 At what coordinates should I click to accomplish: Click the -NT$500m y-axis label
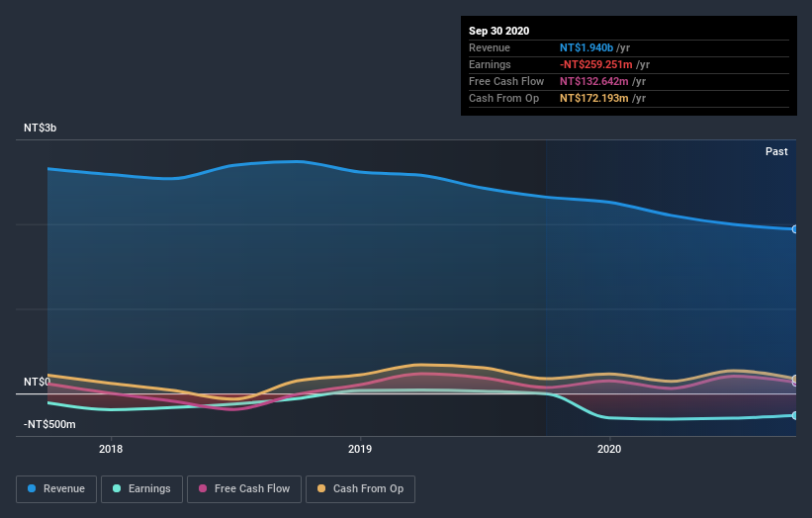tap(49, 424)
